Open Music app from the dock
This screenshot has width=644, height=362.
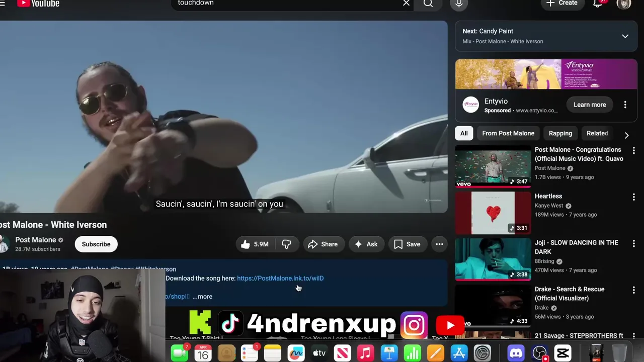coord(366,353)
